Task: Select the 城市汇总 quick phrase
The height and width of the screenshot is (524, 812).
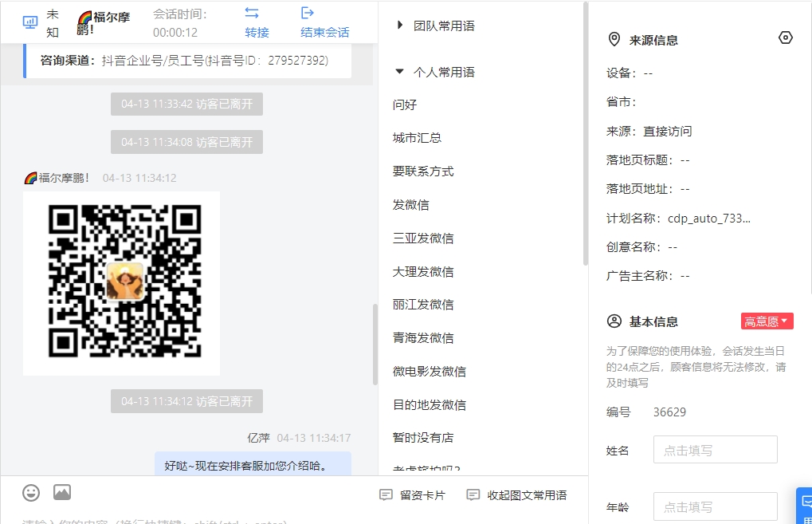Action: (x=417, y=138)
